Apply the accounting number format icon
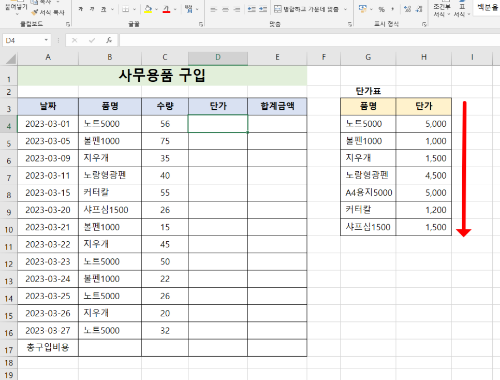The image size is (500, 380). 363,9
